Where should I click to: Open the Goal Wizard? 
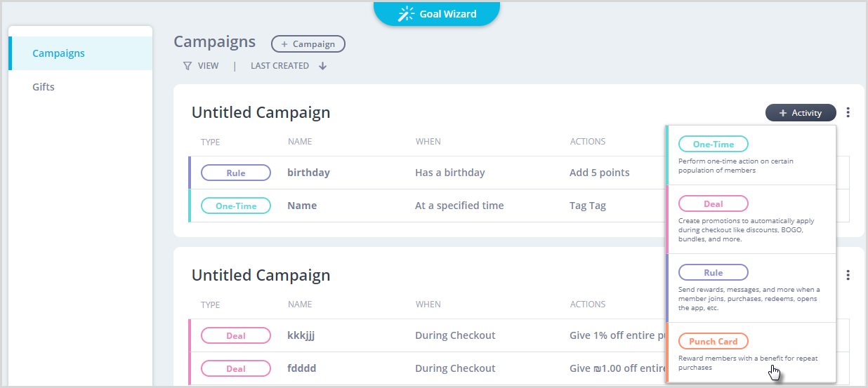click(x=437, y=13)
